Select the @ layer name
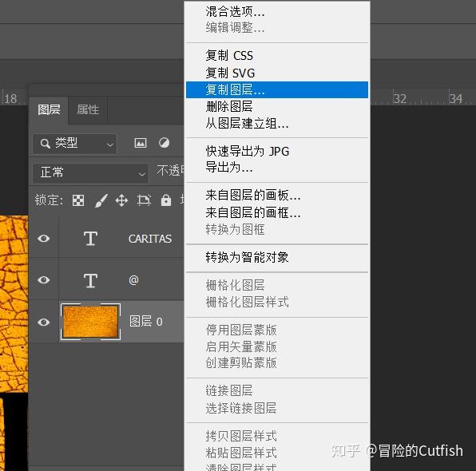 click(133, 280)
